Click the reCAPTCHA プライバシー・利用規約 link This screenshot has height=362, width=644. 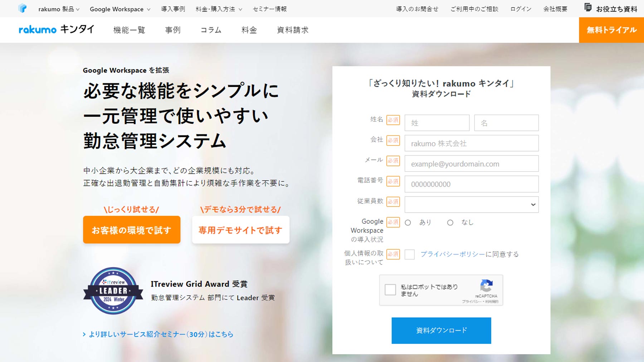tap(480, 302)
